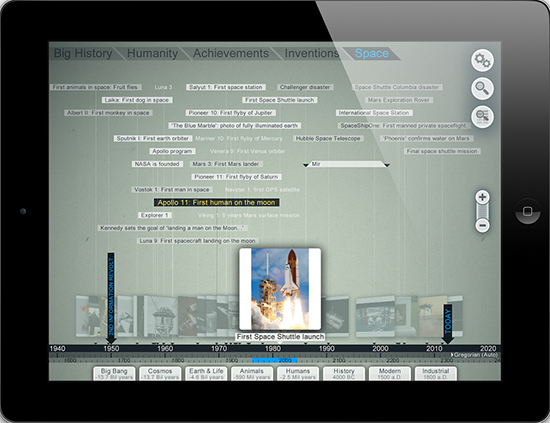Open the Gregorian (Auto) calendar selector
This screenshot has width=550, height=423.
[x=474, y=355]
